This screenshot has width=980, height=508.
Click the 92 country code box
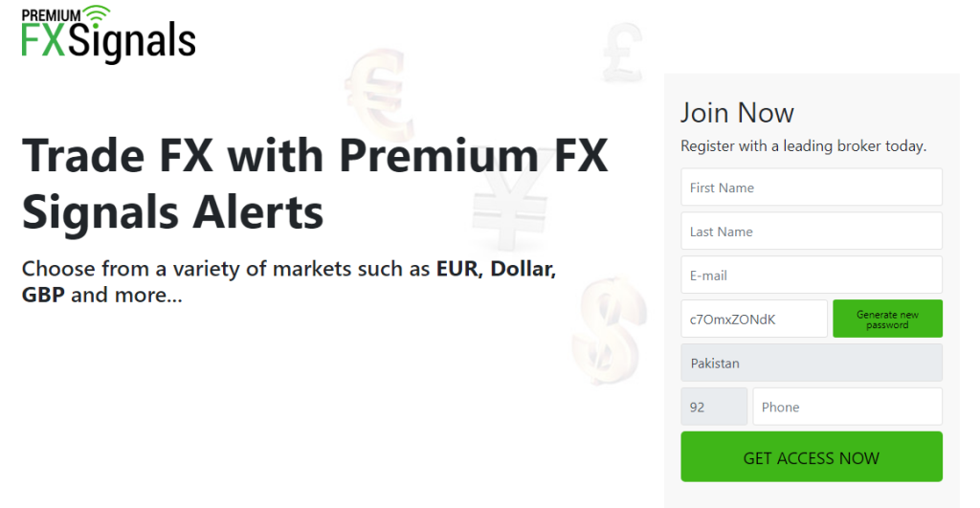point(713,407)
